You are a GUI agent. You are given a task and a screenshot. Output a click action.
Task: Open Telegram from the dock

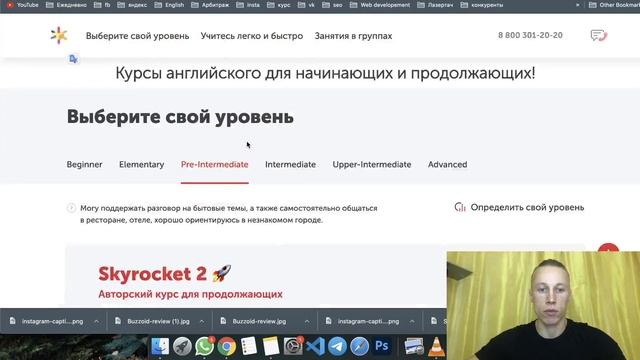click(337, 346)
